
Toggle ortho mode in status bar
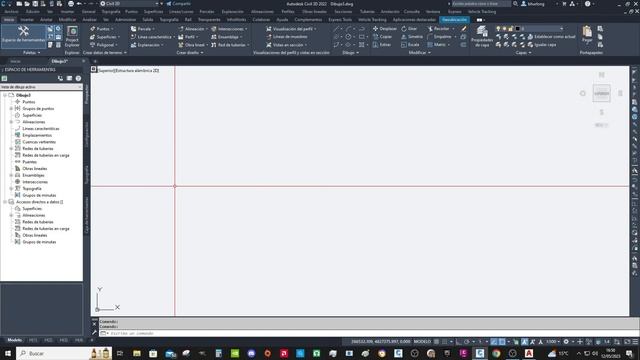click(x=459, y=342)
